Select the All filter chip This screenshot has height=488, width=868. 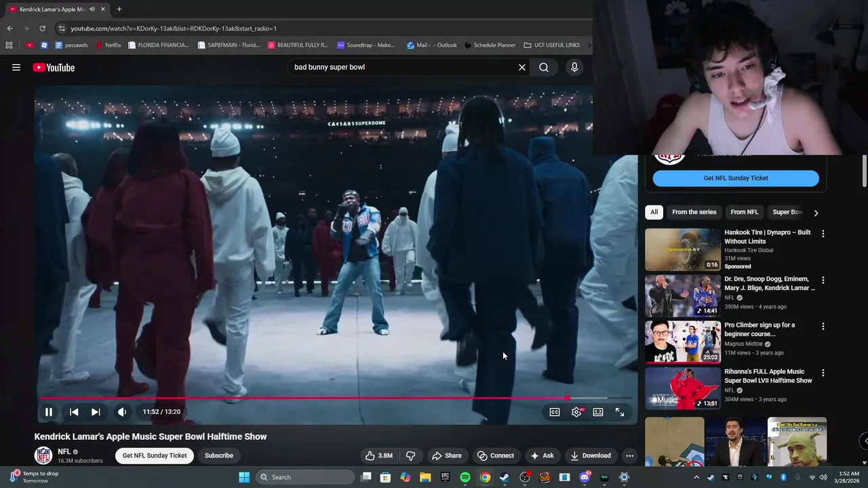[x=654, y=212]
